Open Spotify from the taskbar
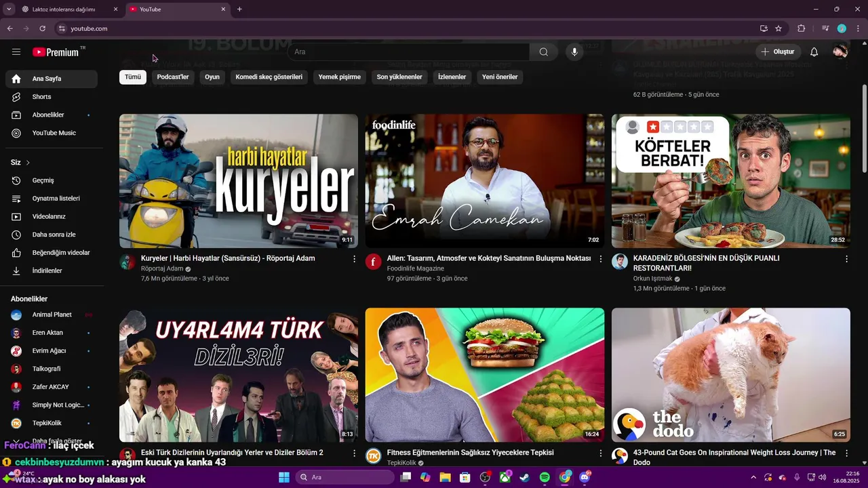868x488 pixels. [545, 477]
